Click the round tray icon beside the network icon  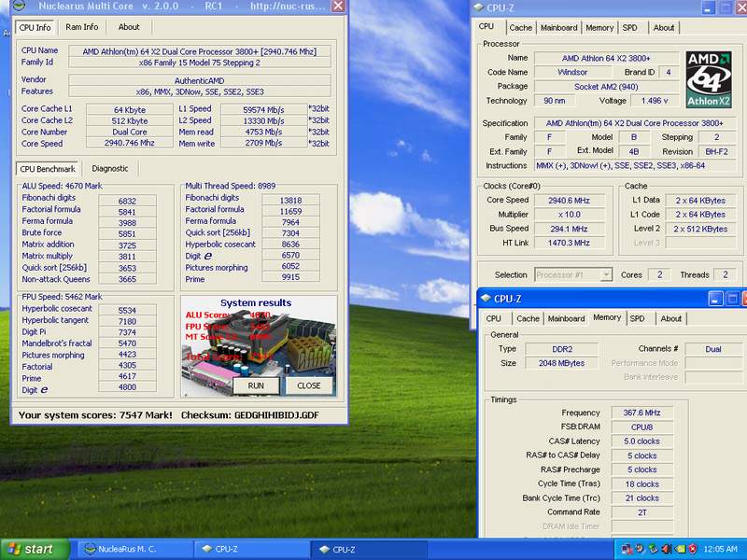(x=641, y=549)
